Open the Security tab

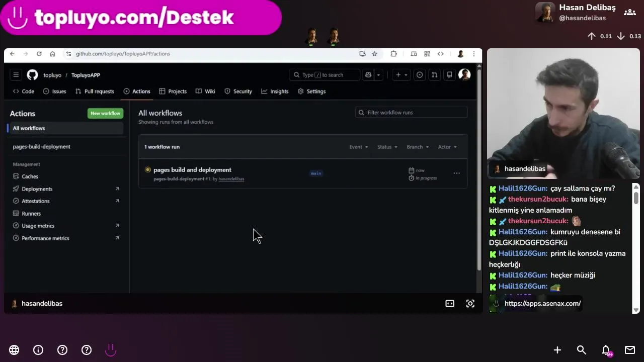point(238,92)
